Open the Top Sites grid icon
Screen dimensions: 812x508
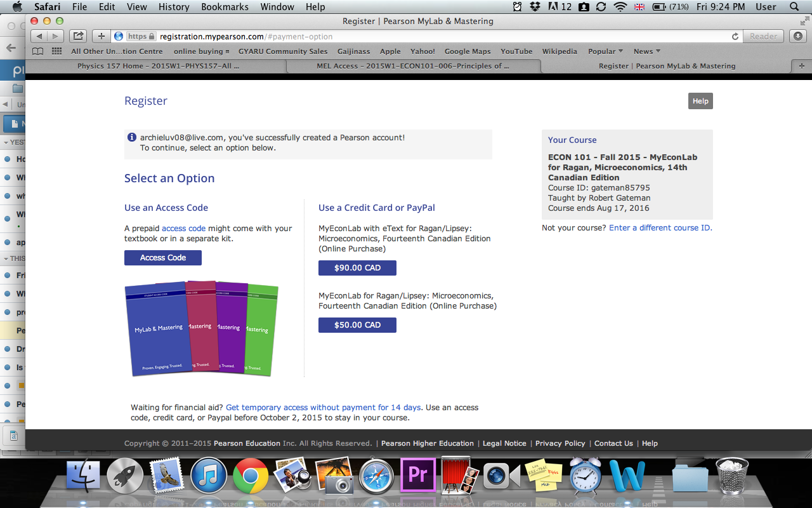pyautogui.click(x=57, y=51)
